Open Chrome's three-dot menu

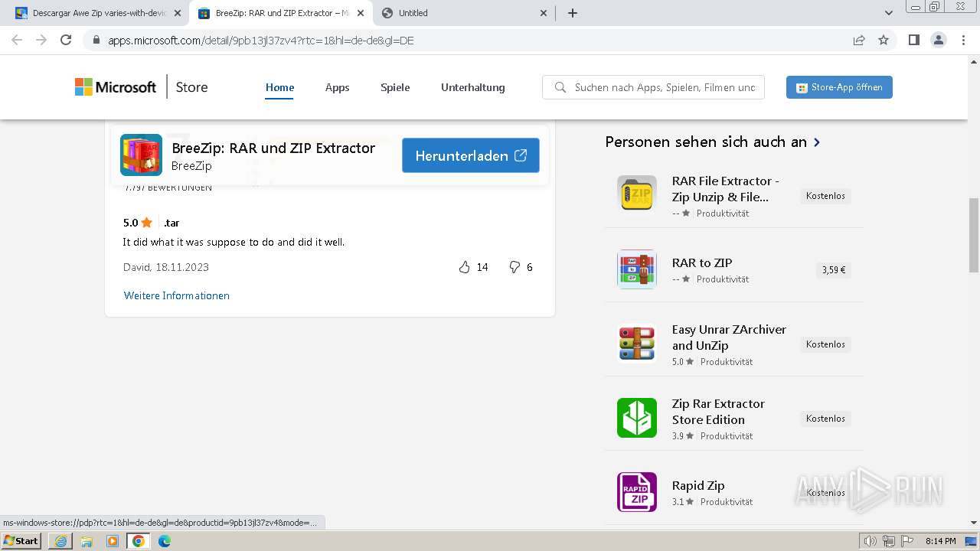click(964, 40)
